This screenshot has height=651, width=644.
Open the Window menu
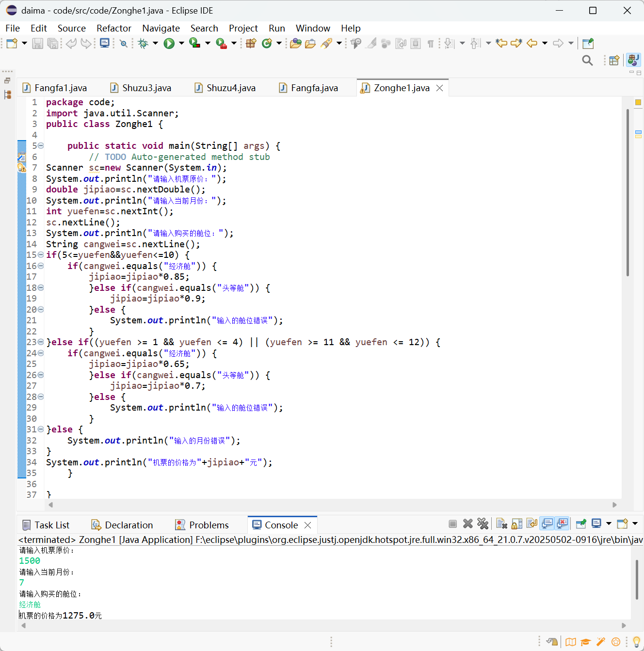pos(313,28)
